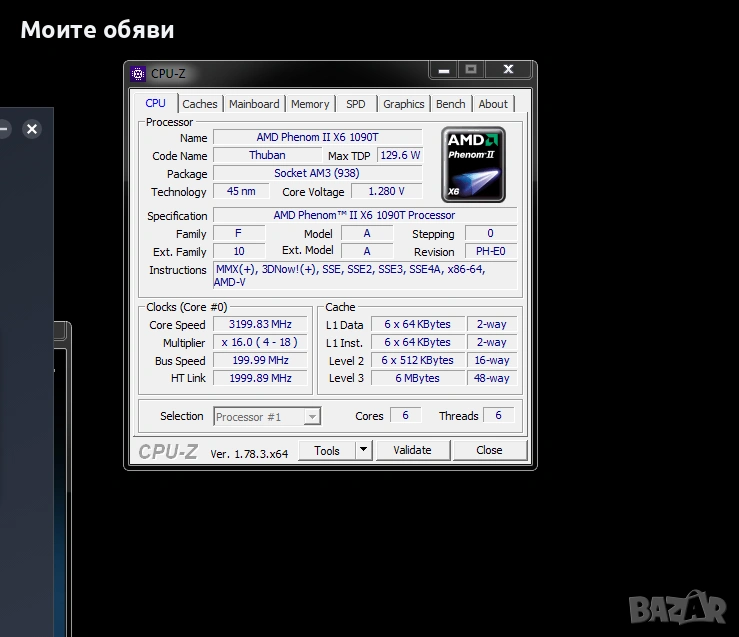Show the Graphics tab
This screenshot has width=739, height=637.
coord(404,104)
